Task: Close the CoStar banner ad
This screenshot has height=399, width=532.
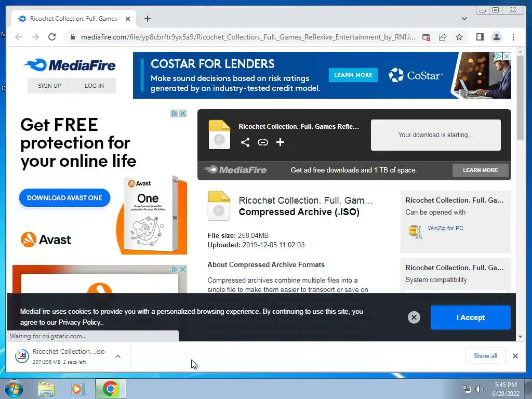Action: (507, 56)
